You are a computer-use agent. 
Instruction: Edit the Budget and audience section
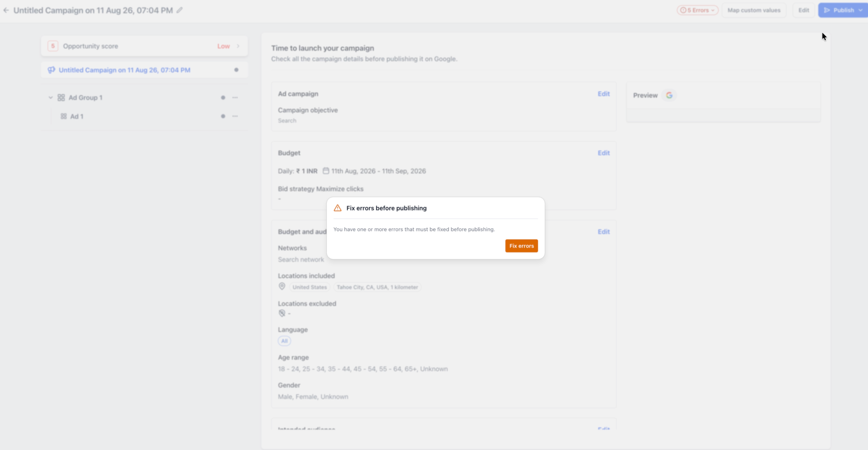[604, 232]
